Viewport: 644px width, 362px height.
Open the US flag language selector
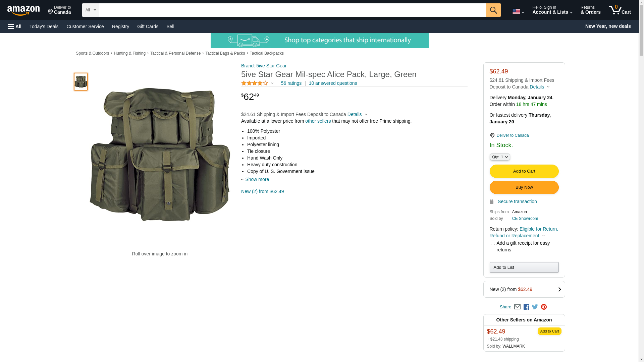(x=518, y=11)
